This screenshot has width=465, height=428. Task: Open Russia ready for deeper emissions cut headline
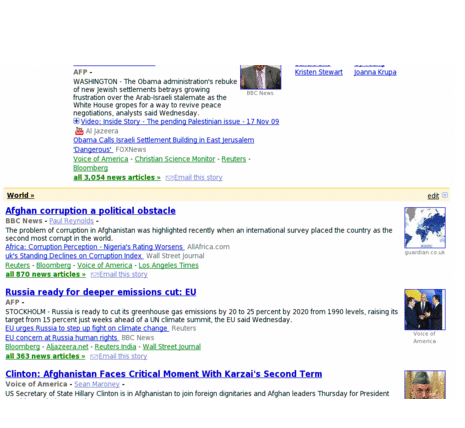tap(101, 292)
